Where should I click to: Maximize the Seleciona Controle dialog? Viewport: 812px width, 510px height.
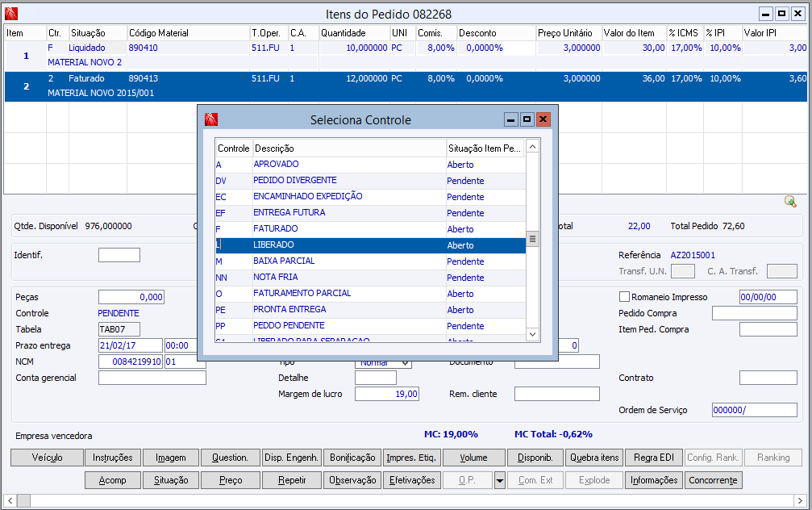(x=527, y=119)
